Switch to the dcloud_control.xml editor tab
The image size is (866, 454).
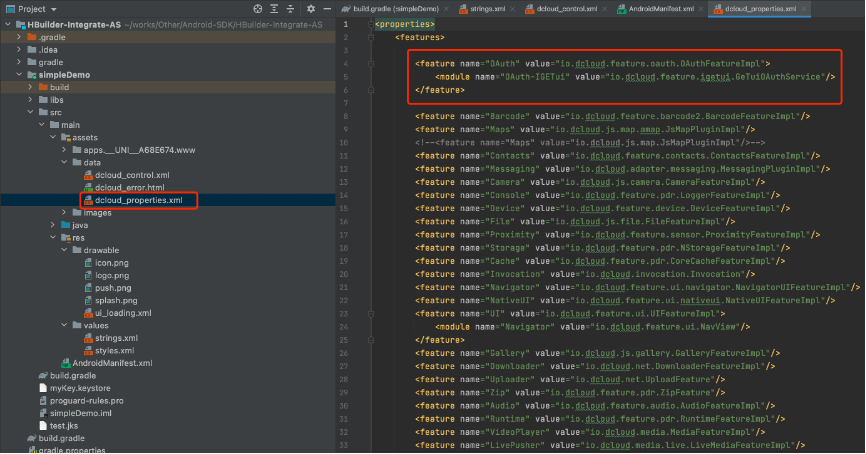[567, 9]
